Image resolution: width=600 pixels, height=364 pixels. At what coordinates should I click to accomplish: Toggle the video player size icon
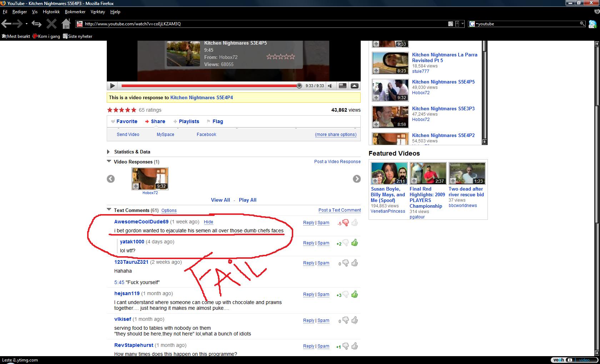[342, 86]
